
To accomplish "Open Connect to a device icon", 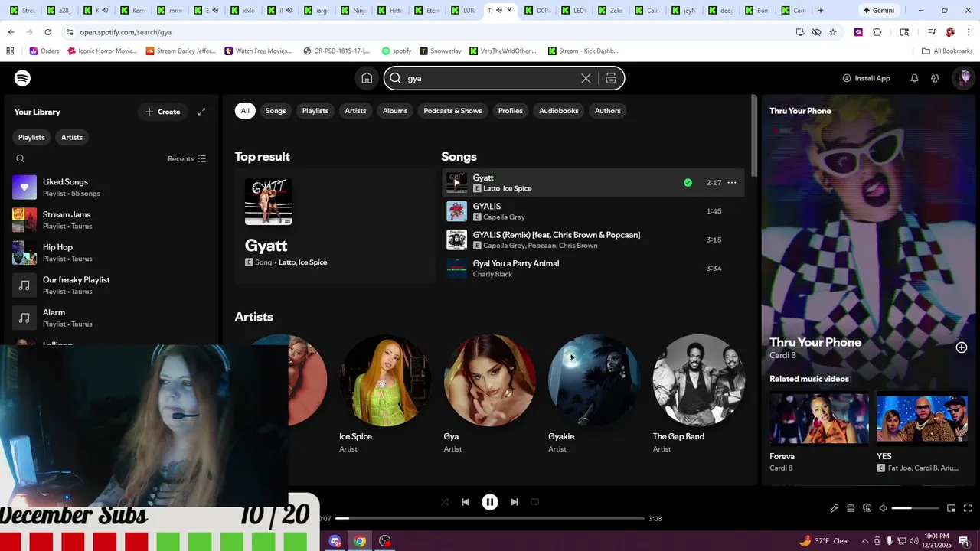I will click(x=867, y=508).
